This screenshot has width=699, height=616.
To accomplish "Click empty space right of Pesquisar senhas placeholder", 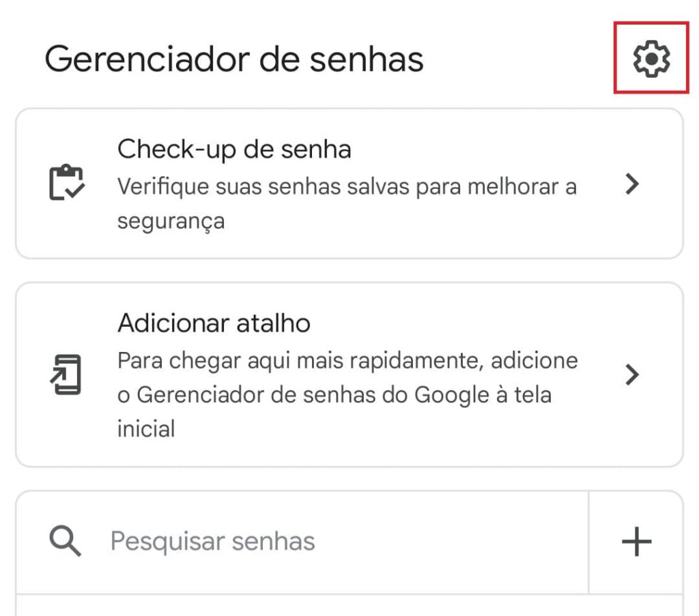I will coord(451,542).
